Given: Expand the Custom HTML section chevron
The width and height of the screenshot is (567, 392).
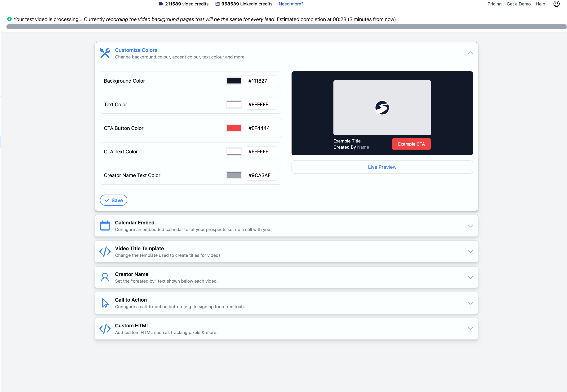Looking at the screenshot, I should point(470,329).
